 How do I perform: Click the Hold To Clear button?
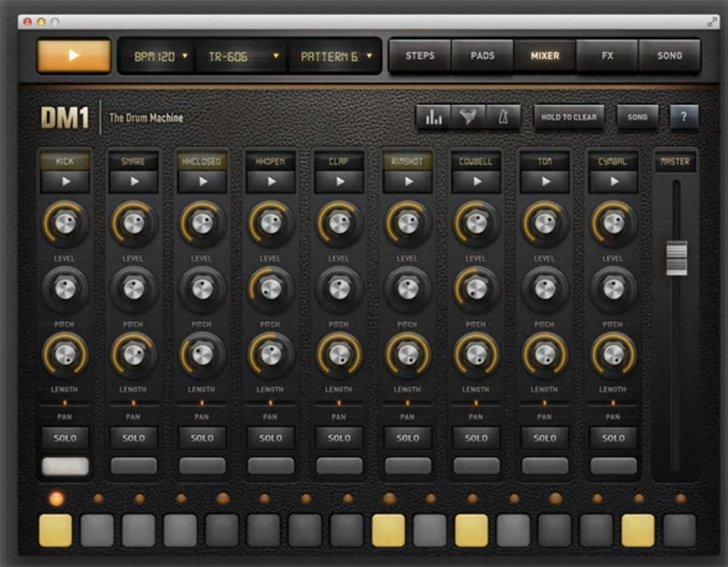569,118
